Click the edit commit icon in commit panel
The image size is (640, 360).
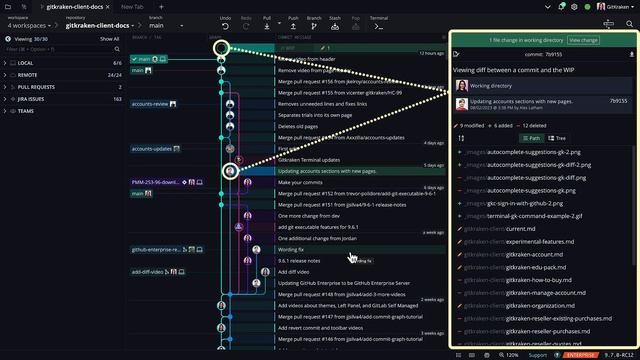pyautogui.click(x=456, y=54)
